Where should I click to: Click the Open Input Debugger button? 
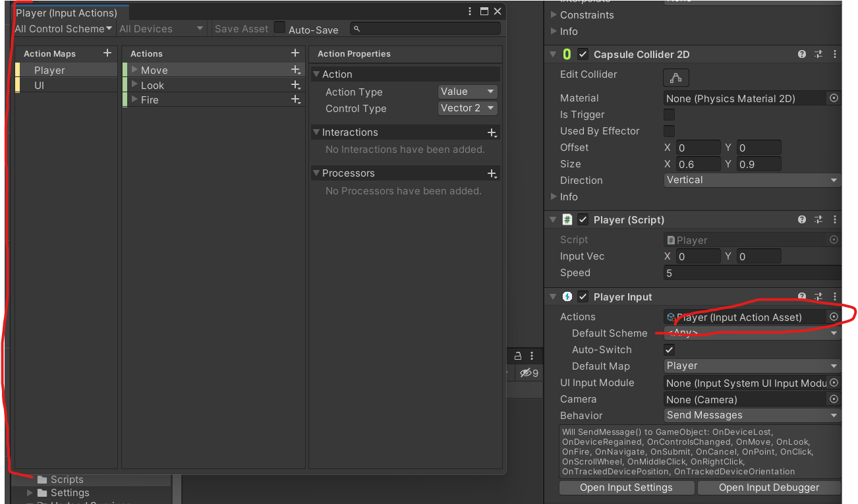tap(769, 488)
